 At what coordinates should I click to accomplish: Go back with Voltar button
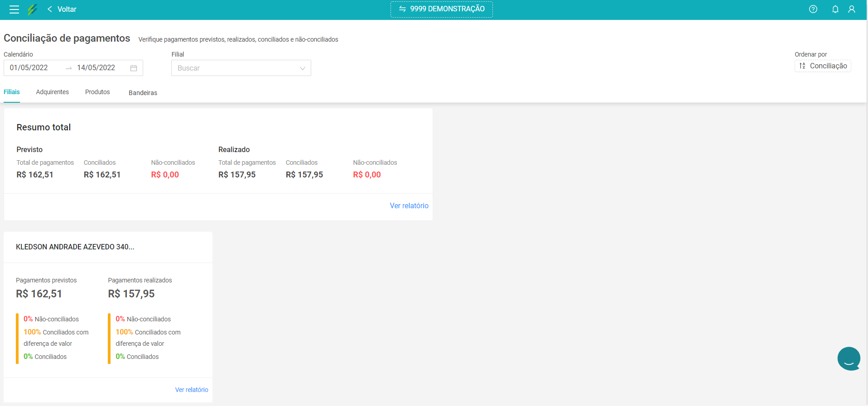[x=62, y=10]
